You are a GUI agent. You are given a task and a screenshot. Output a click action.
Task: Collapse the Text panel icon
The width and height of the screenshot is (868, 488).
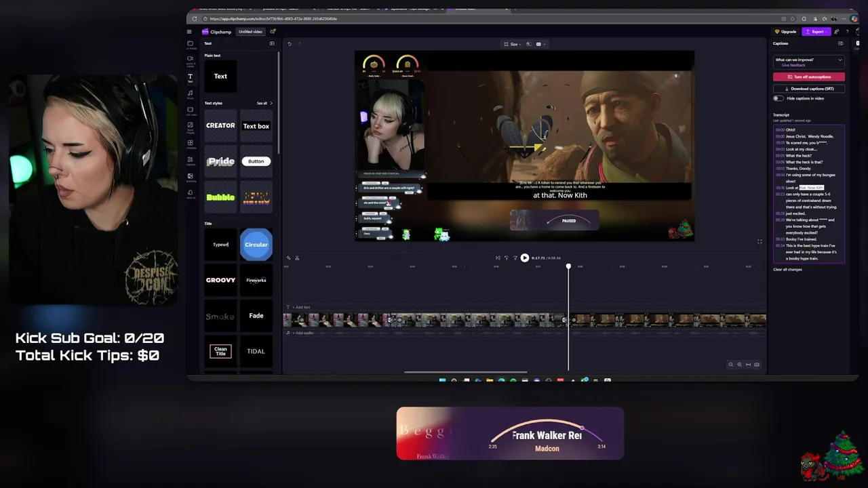pos(272,43)
